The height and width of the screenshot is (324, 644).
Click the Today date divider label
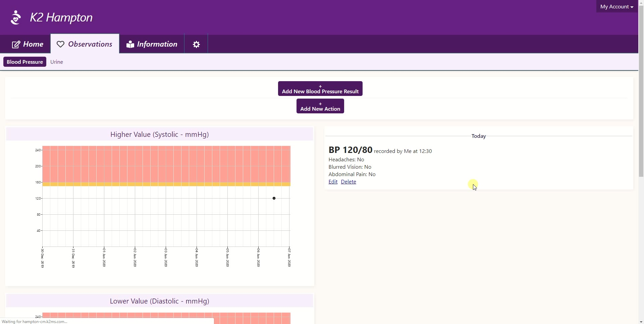coord(479,136)
